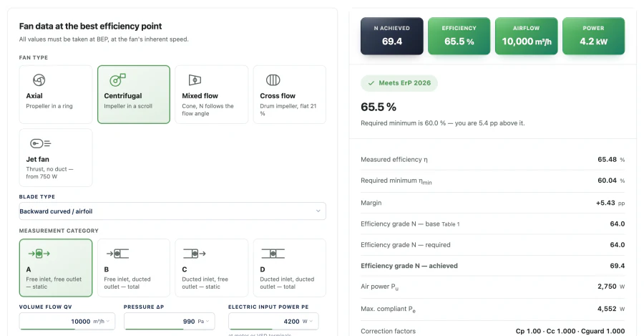The height and width of the screenshot is (336, 644).
Task: Click the Axial fan propeller icon
Action: coord(39,80)
